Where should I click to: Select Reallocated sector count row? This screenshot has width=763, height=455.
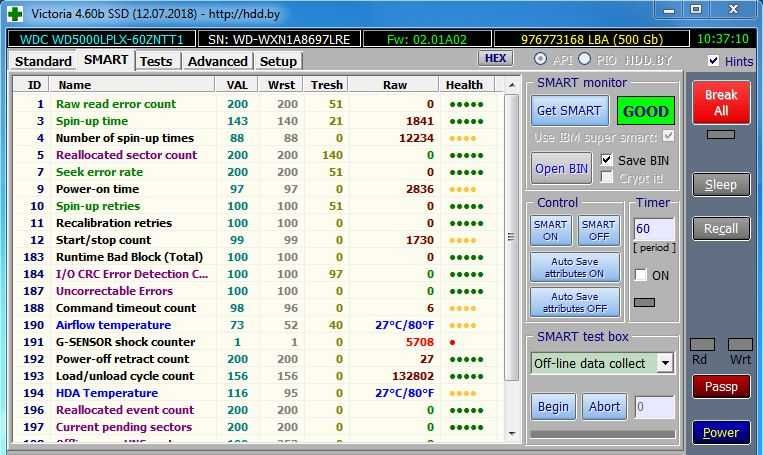[258, 155]
